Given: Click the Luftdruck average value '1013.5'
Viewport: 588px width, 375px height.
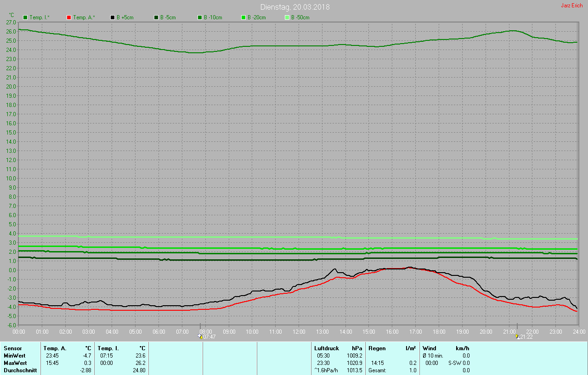Looking at the screenshot, I should click(354, 370).
